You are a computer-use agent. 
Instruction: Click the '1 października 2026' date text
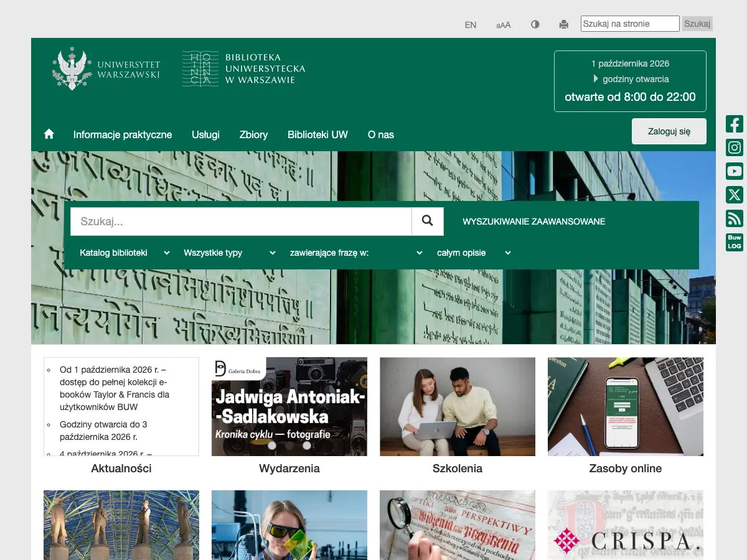coord(630,63)
